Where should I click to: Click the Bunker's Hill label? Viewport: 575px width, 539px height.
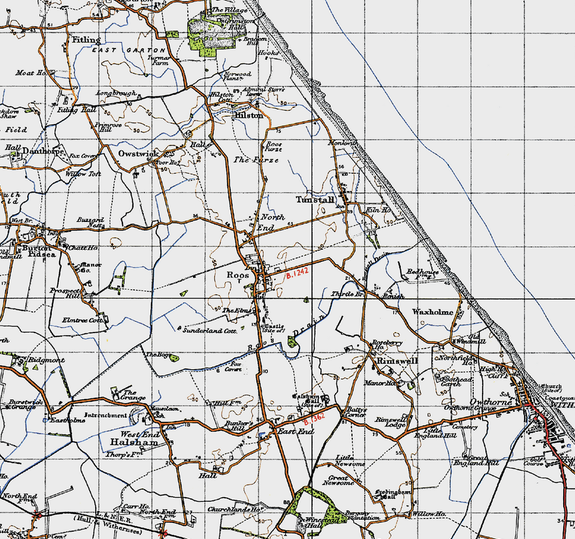pos(238,425)
